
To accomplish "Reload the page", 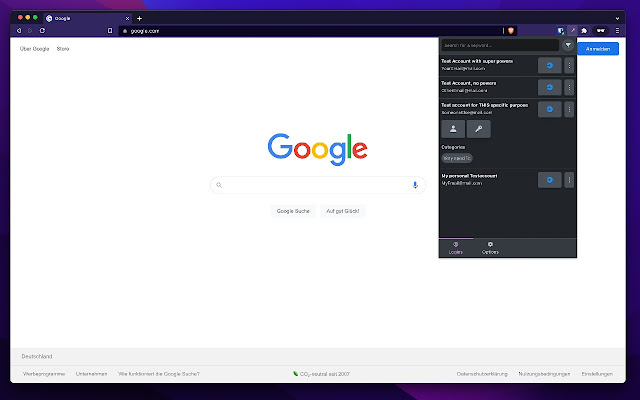I will click(x=42, y=31).
